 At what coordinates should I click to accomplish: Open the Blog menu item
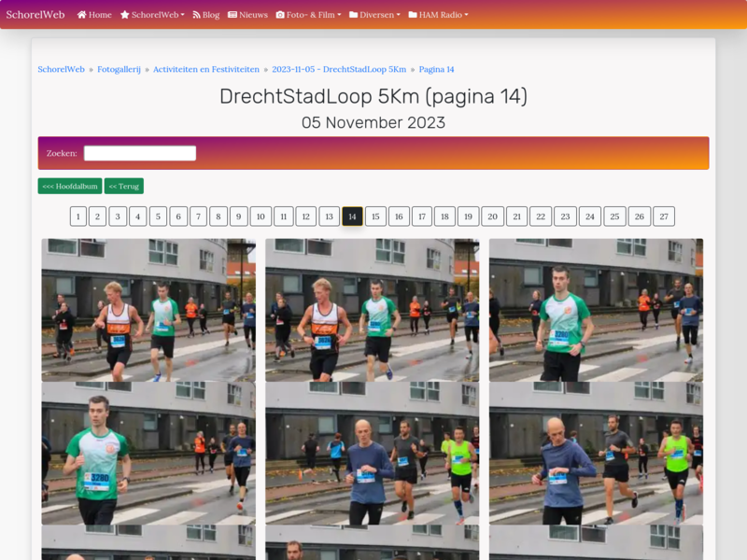tap(205, 15)
